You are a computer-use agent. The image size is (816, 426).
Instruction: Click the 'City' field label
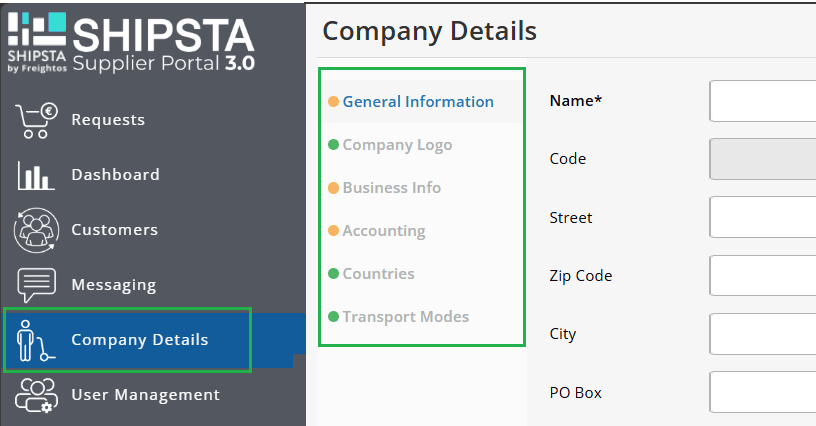coord(563,334)
